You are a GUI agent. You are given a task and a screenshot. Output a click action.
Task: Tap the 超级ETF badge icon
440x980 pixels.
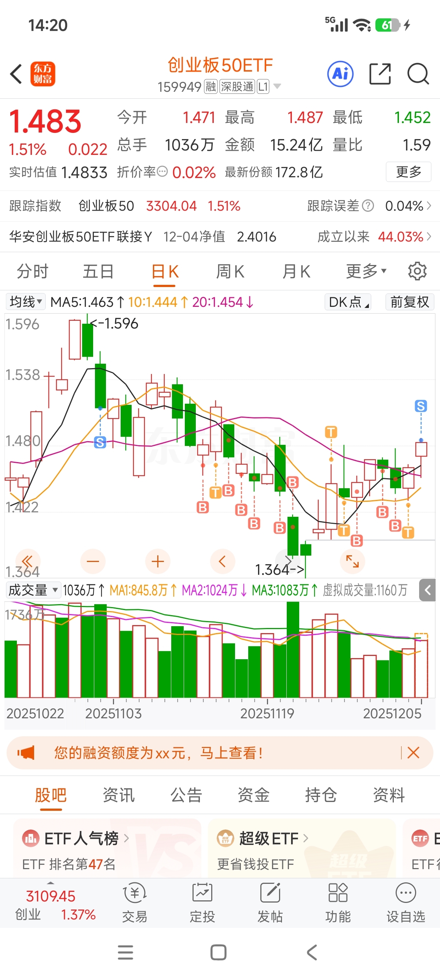click(x=225, y=838)
